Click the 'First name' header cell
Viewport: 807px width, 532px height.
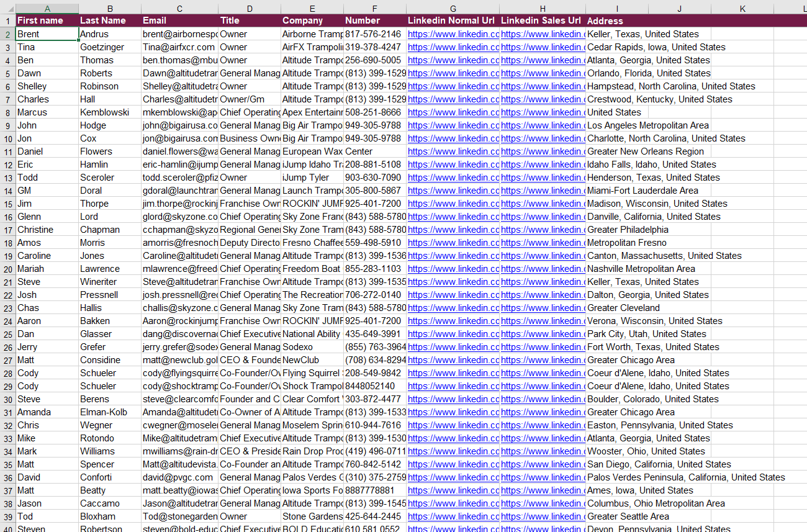pyautogui.click(x=47, y=20)
